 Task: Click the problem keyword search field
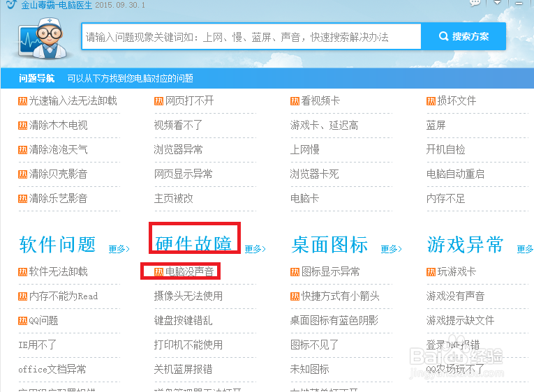coord(251,37)
